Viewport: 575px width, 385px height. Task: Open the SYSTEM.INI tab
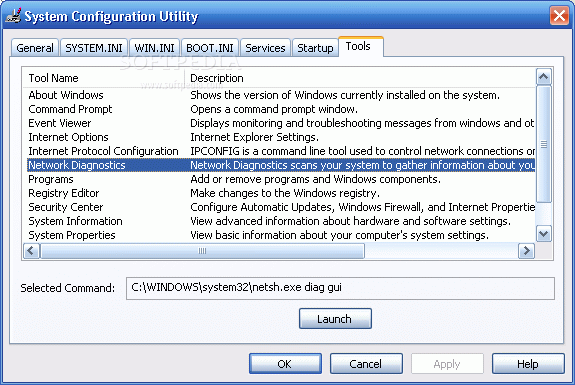94,48
